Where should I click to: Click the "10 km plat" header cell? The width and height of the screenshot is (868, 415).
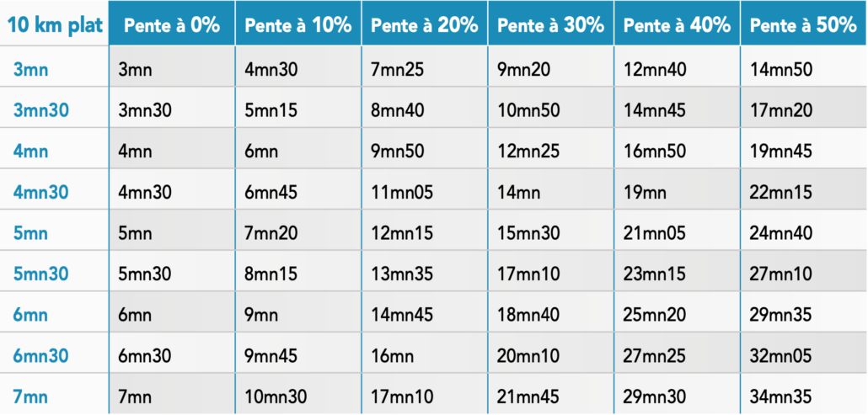(55, 25)
